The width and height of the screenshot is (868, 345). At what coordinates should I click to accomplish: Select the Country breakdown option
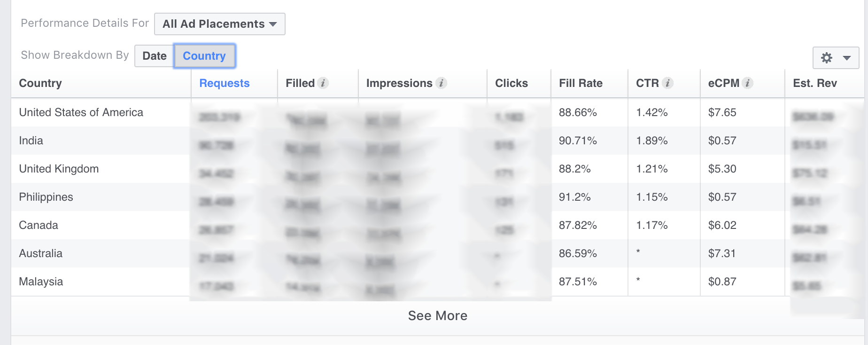coord(204,56)
